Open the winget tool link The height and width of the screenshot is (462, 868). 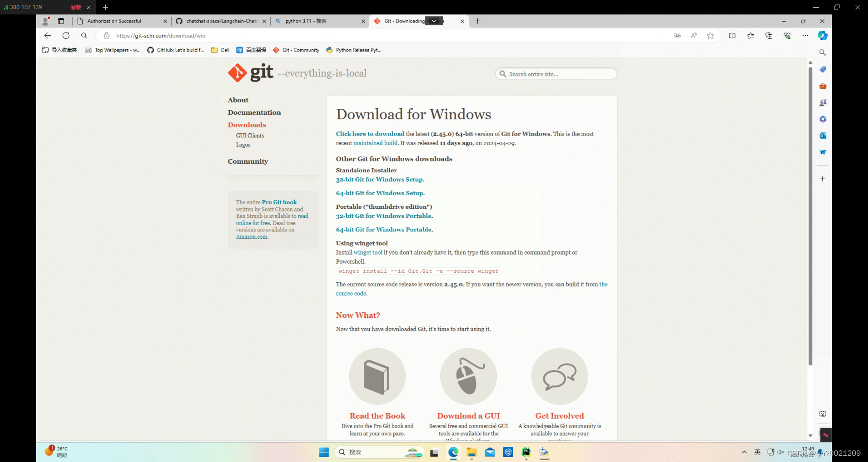[368, 253]
